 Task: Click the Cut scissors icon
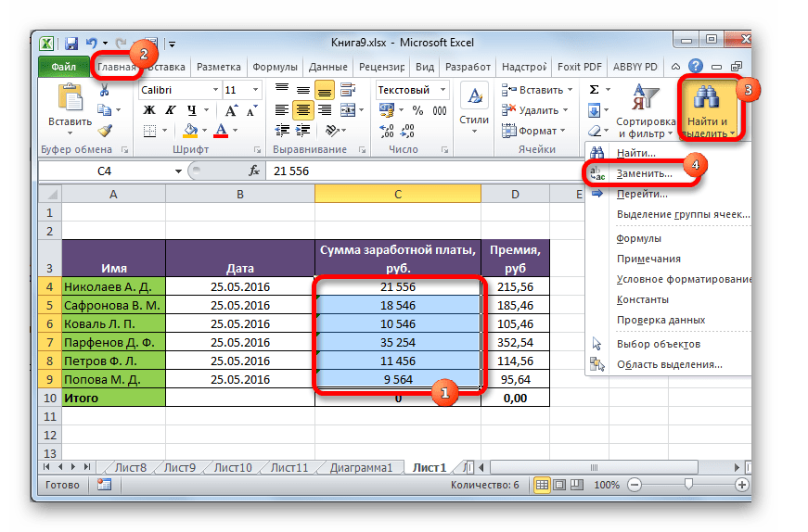pos(104,90)
